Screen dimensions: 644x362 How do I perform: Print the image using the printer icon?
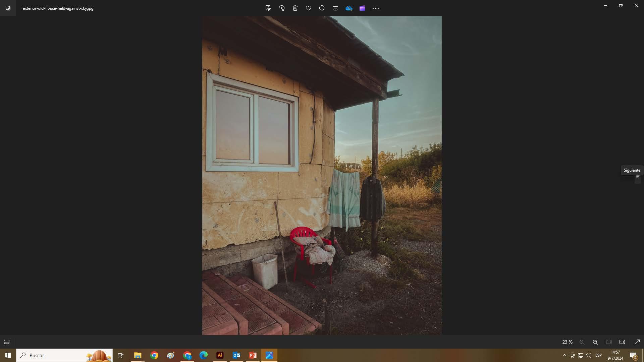(x=335, y=8)
